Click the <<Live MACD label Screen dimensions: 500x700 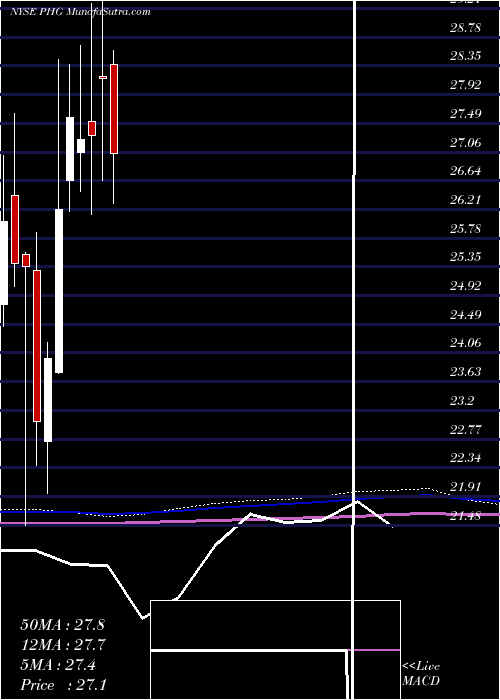(421, 674)
